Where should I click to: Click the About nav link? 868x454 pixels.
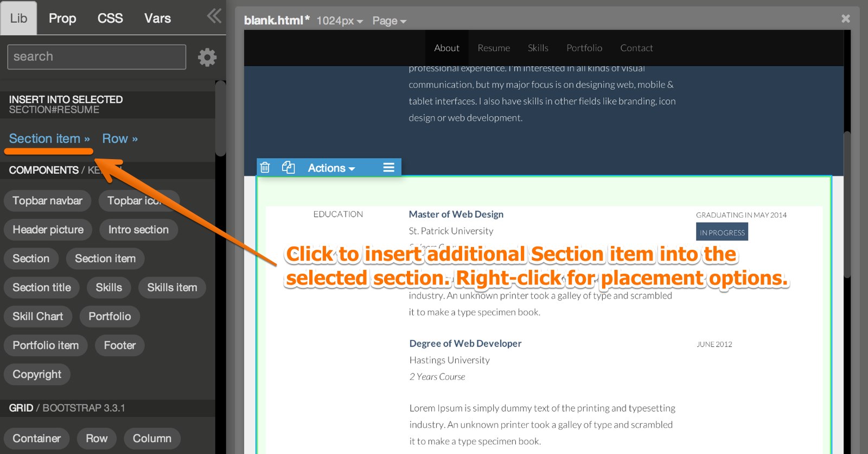coord(446,48)
